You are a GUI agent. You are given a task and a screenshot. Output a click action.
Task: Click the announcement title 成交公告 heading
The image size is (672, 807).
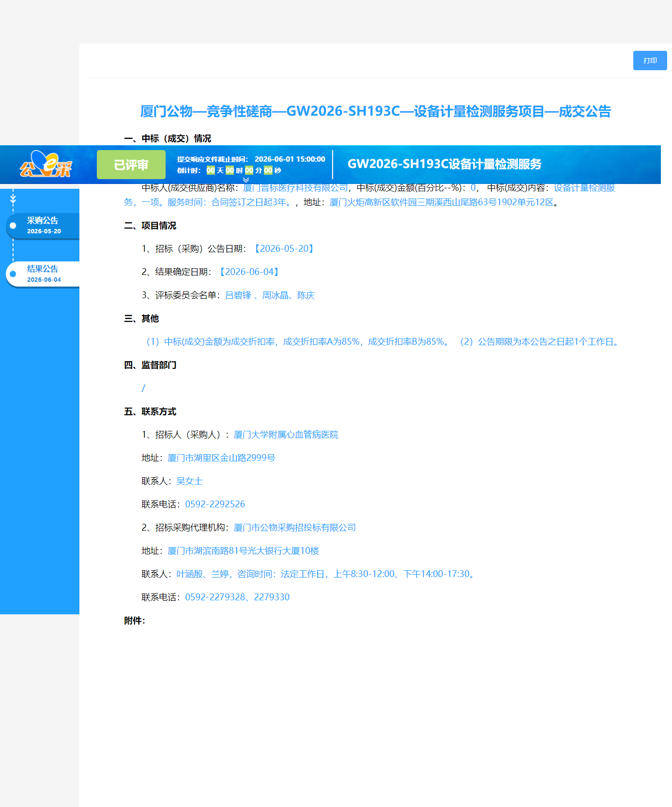tap(375, 111)
